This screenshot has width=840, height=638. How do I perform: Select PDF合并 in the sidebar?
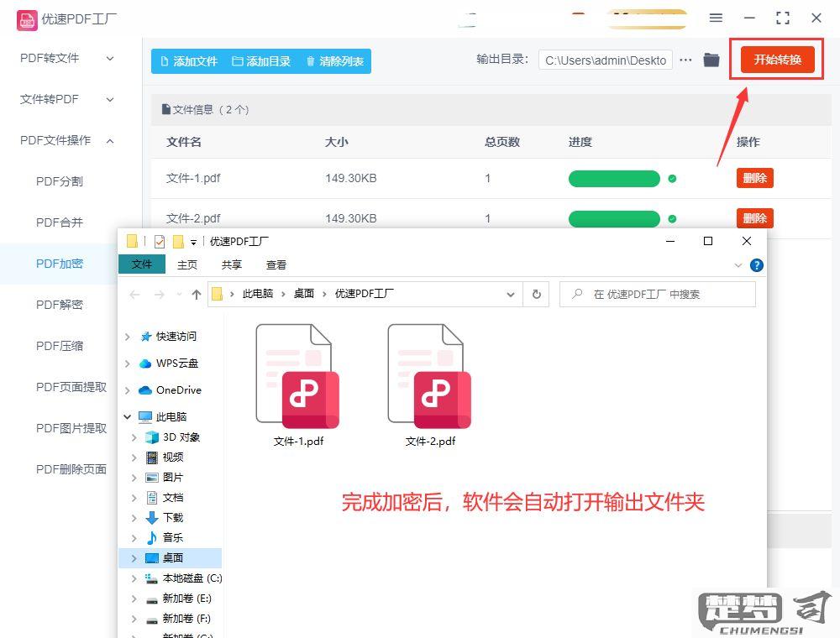60,222
